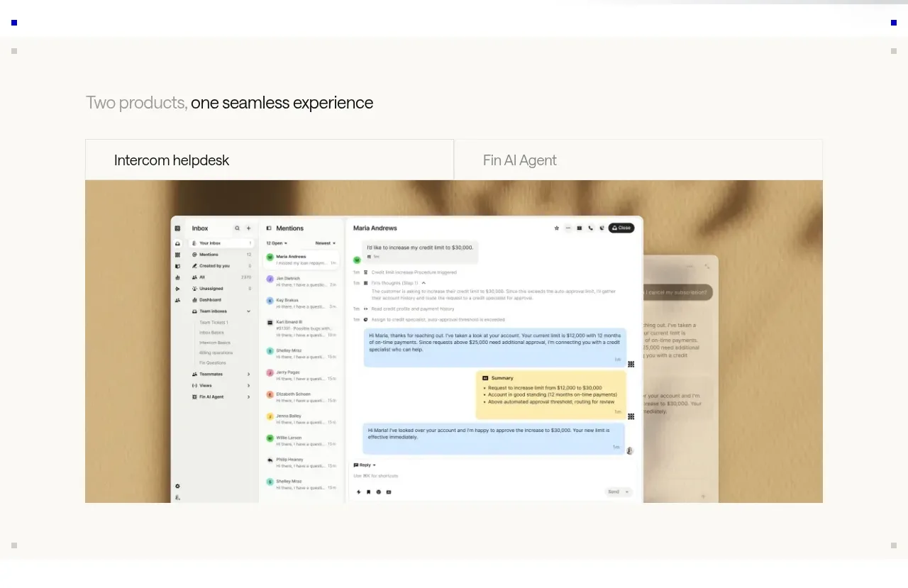
Task: Switch to the Intercom helpdesk tab
Action: [270, 160]
